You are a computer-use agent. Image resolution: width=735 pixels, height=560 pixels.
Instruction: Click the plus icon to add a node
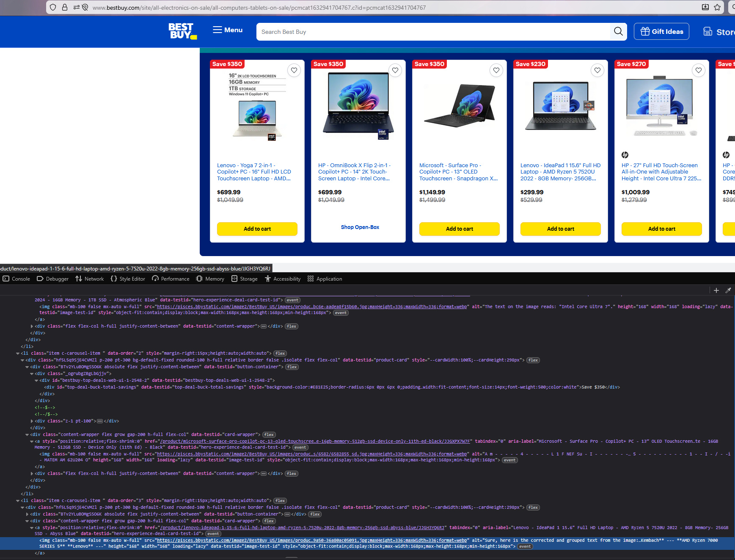(716, 290)
